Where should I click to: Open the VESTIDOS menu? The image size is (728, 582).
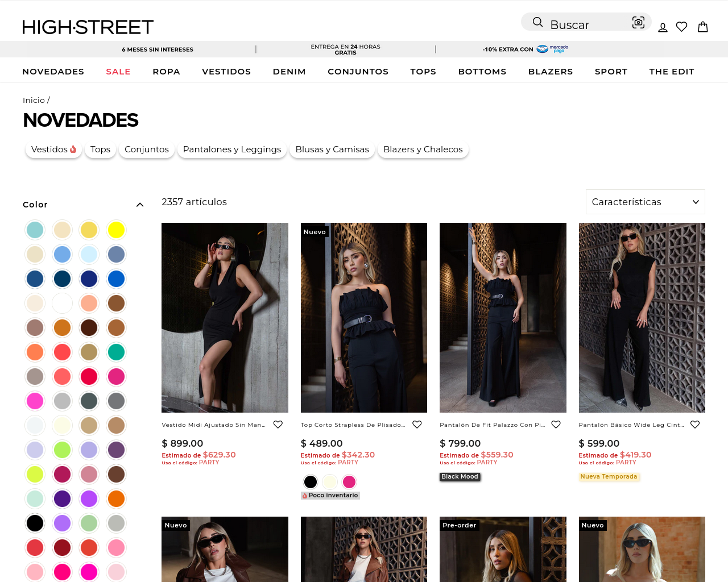pyautogui.click(x=226, y=72)
